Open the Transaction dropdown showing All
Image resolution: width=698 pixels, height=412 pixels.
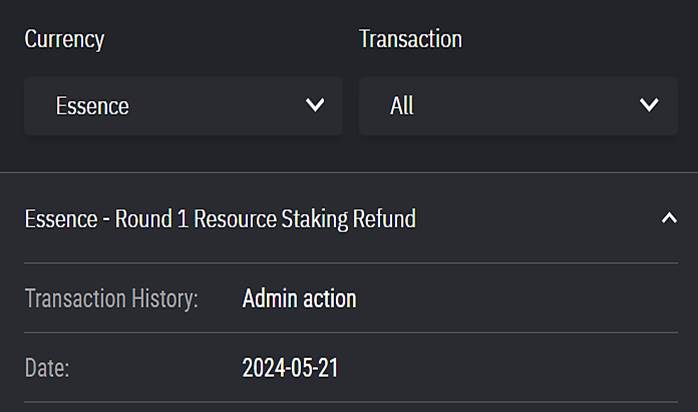518,106
